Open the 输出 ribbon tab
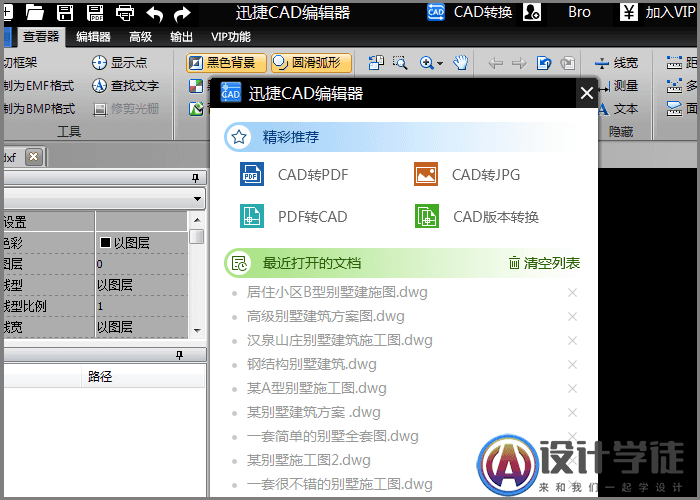Screen dimensions: 700x500 pos(181,37)
